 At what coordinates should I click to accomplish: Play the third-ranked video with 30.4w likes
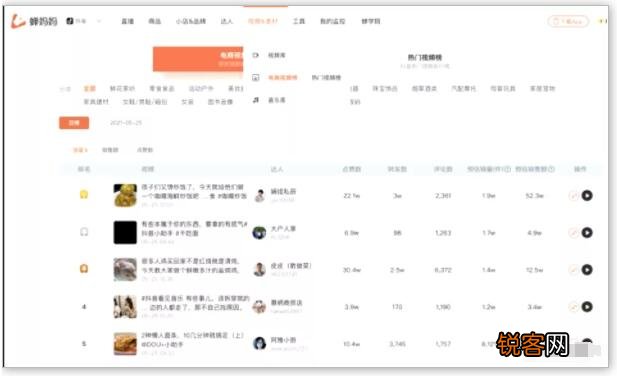[587, 269]
